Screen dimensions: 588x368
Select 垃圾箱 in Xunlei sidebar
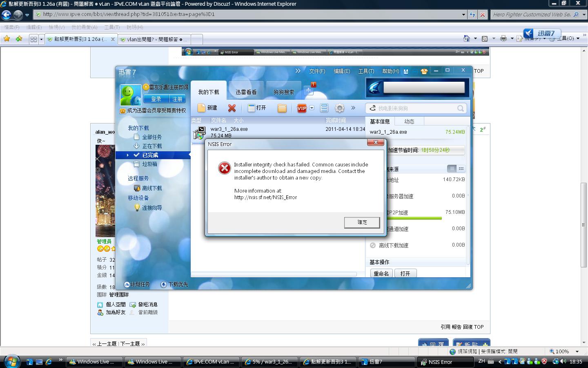[149, 164]
